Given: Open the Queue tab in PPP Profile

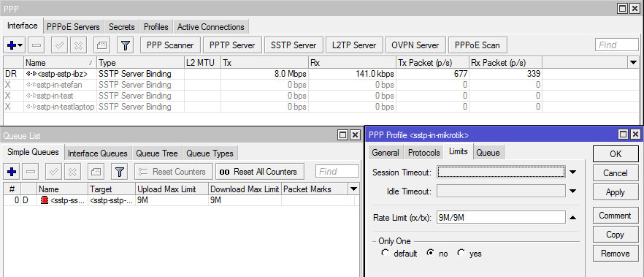Looking at the screenshot, I should pyautogui.click(x=488, y=153).
